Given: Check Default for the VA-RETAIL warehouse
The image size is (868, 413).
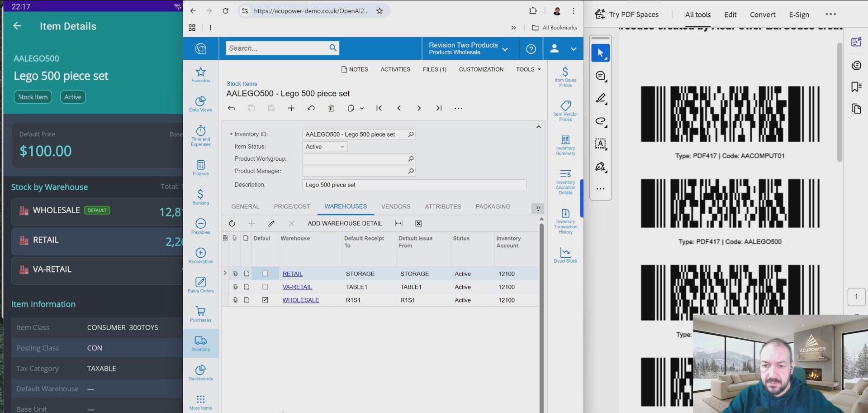Looking at the screenshot, I should 265,287.
